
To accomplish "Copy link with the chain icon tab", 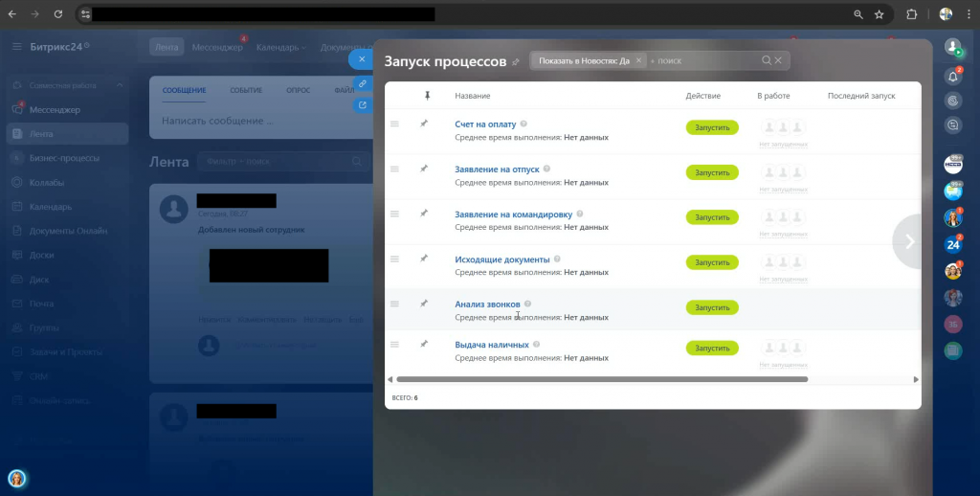I will click(363, 84).
